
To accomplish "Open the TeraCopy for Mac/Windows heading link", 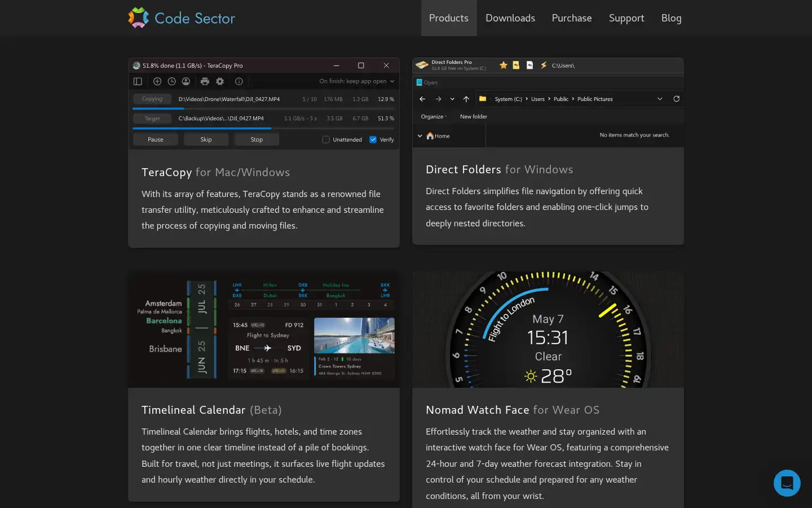I will [x=215, y=172].
